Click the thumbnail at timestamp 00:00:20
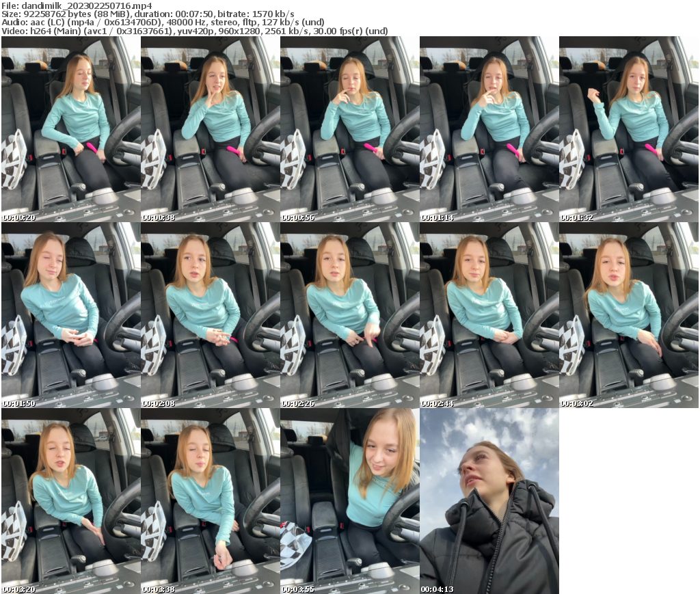The height and width of the screenshot is (594, 700). pyautogui.click(x=70, y=129)
